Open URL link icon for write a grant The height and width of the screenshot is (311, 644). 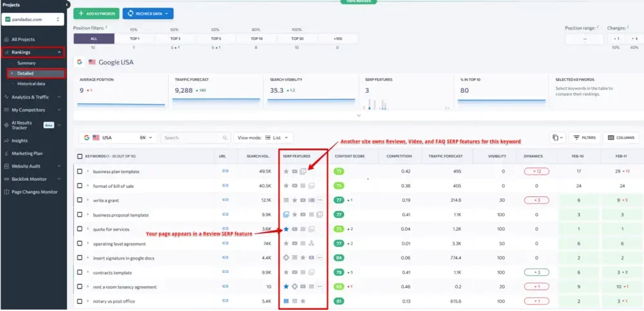pos(225,200)
